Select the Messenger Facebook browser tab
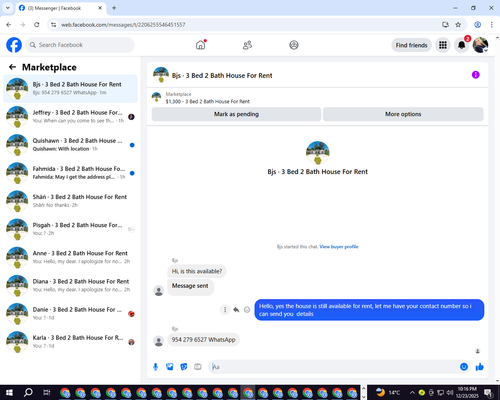This screenshot has width=500, height=400. (x=61, y=8)
